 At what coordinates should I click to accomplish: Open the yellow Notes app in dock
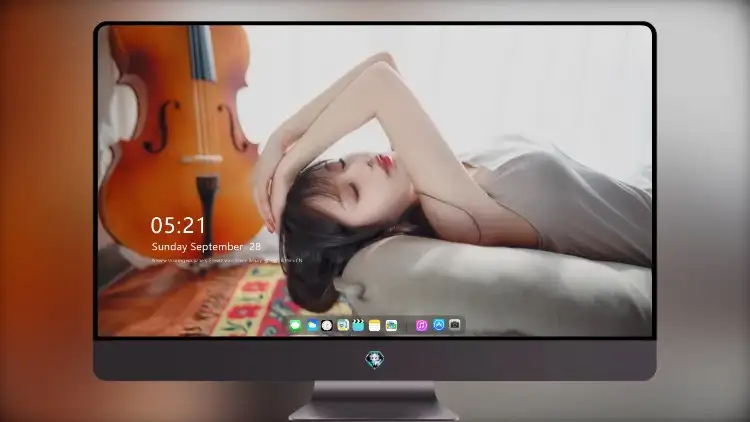[375, 325]
